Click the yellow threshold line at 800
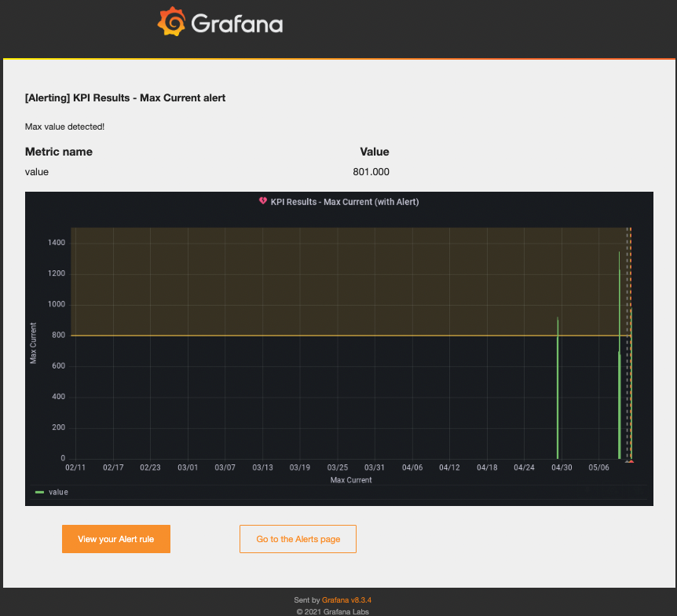 314,335
